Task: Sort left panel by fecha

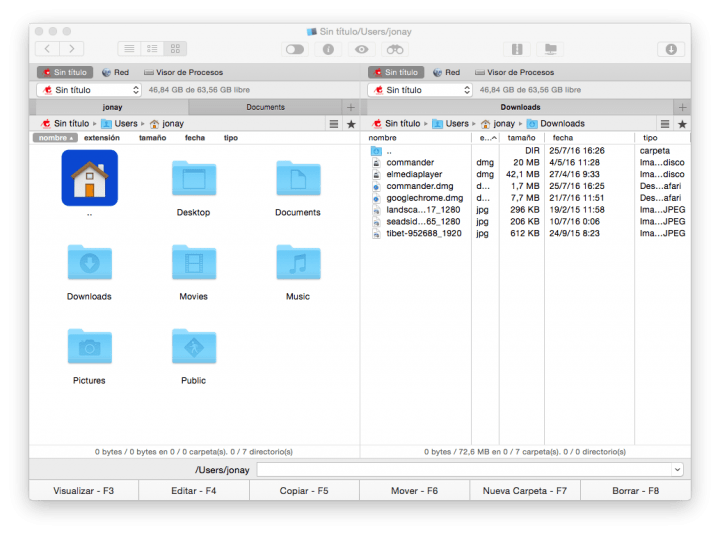Action: (195, 138)
